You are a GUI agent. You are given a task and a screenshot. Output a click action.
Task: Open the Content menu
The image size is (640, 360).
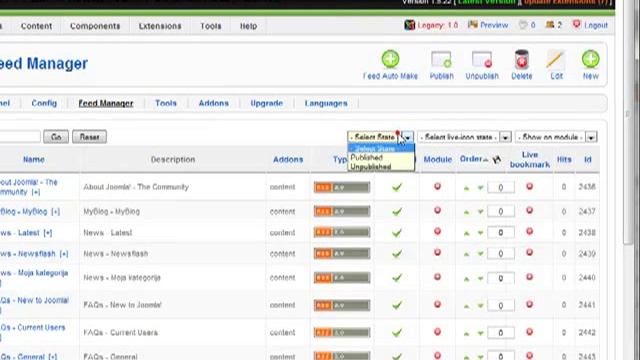[36, 26]
